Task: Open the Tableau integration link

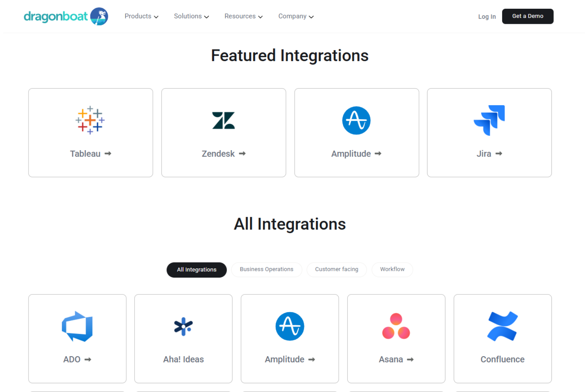Action: pyautogui.click(x=91, y=154)
